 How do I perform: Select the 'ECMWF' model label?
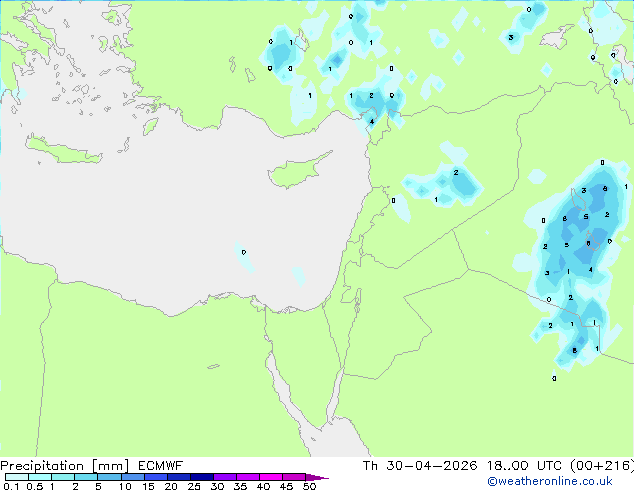coord(160,466)
